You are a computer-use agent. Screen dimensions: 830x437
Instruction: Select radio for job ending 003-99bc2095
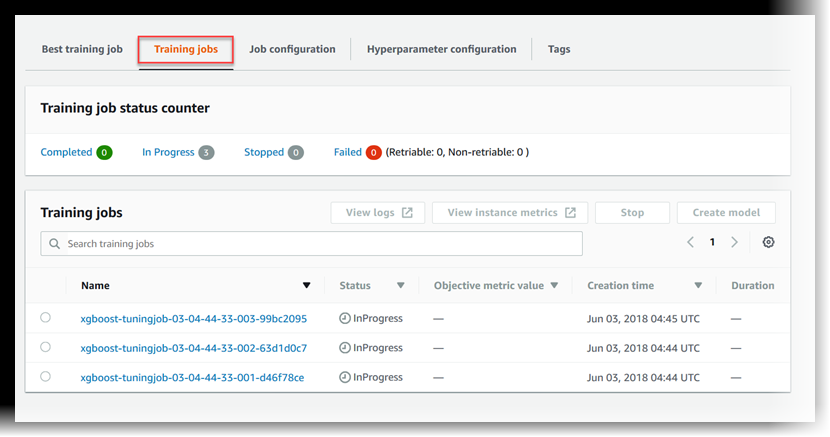(45, 318)
